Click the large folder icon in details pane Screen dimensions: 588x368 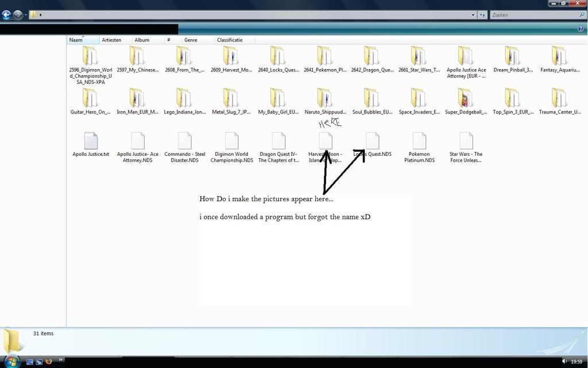point(13,340)
